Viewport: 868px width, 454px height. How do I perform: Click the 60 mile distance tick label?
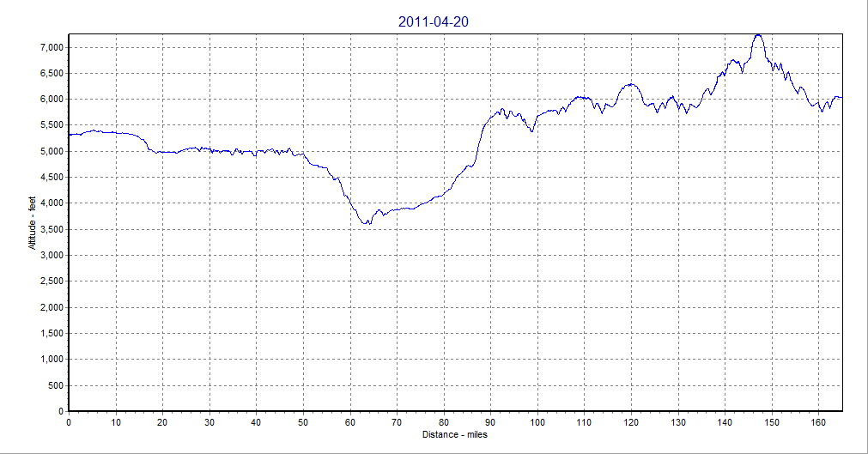click(x=349, y=422)
